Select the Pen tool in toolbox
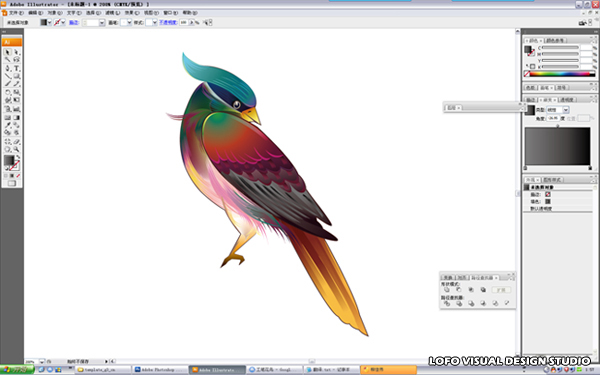600x375 pixels. coord(8,68)
